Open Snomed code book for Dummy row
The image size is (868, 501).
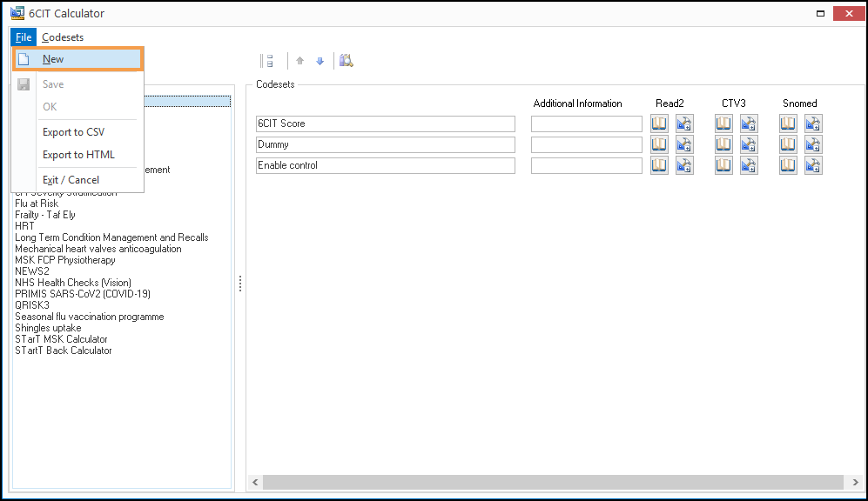coord(788,144)
